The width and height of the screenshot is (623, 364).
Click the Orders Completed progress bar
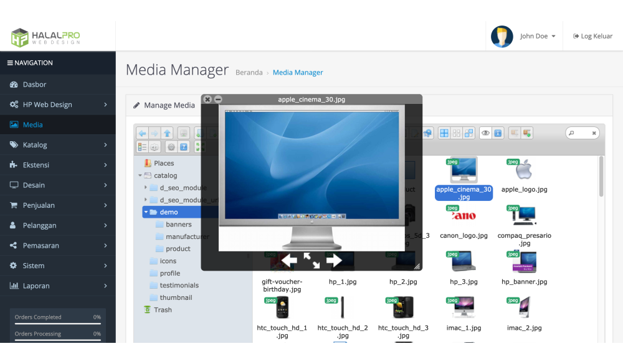point(57,324)
